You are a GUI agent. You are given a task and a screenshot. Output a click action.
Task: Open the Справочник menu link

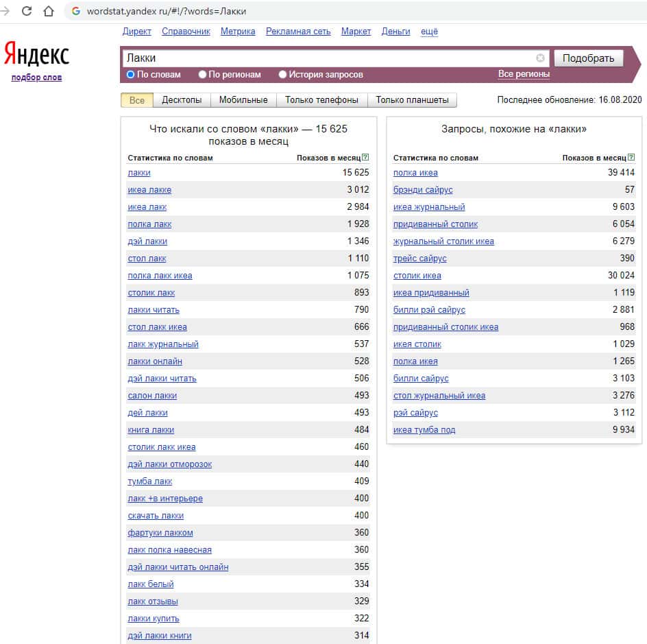[186, 32]
